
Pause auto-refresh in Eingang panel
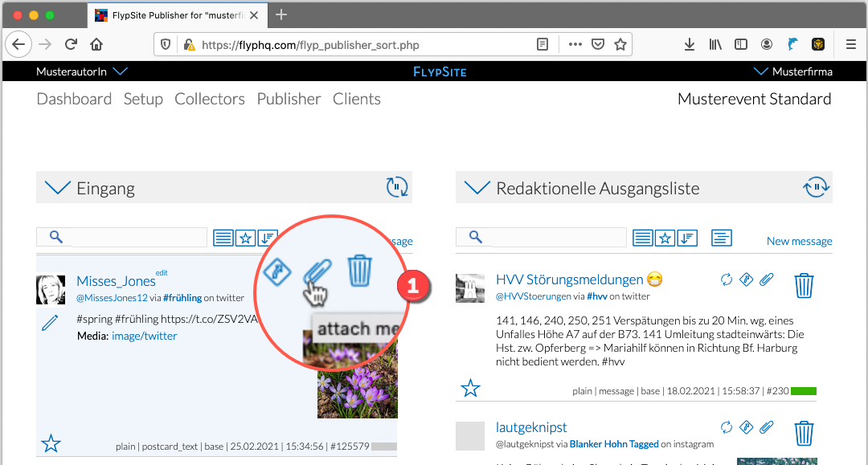(x=397, y=187)
